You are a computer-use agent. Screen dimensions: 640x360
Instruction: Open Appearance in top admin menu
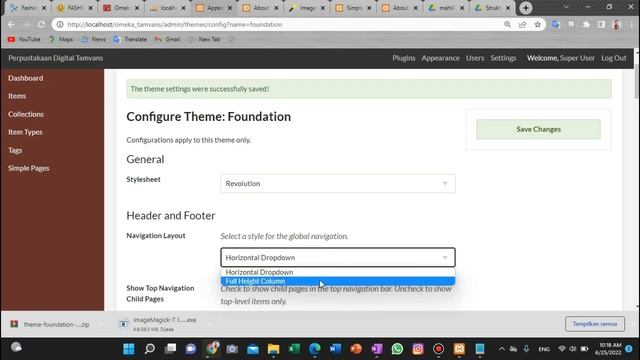440,58
